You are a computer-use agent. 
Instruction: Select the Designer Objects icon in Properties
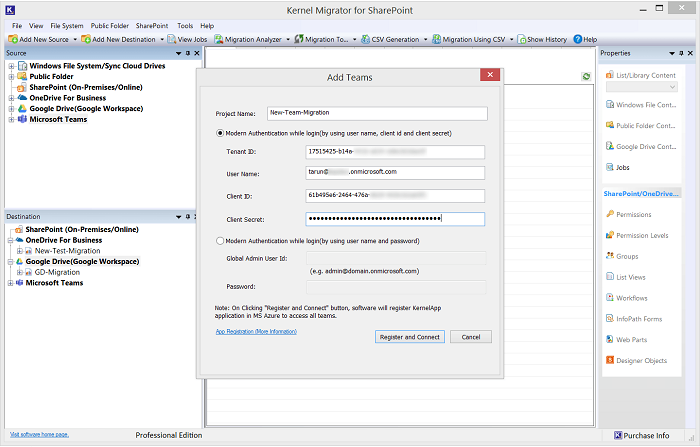pyautogui.click(x=610, y=360)
